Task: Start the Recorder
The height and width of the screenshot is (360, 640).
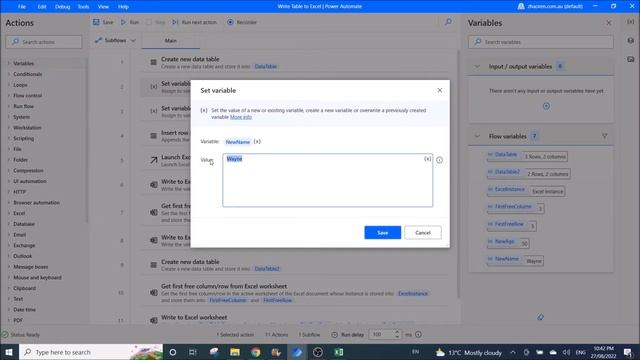Action: click(x=242, y=22)
